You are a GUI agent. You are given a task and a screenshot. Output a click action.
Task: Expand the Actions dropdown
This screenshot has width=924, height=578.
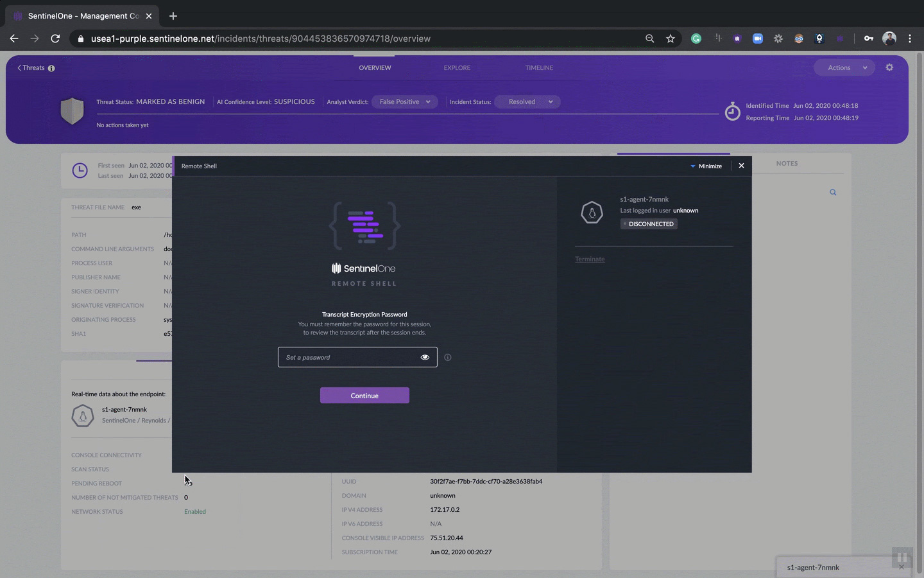pos(844,67)
